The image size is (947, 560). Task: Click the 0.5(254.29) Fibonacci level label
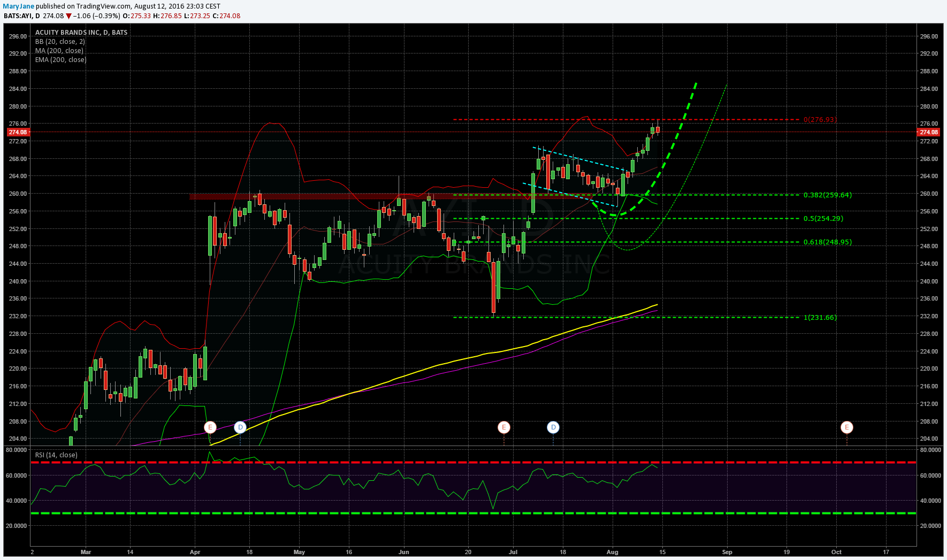point(823,219)
